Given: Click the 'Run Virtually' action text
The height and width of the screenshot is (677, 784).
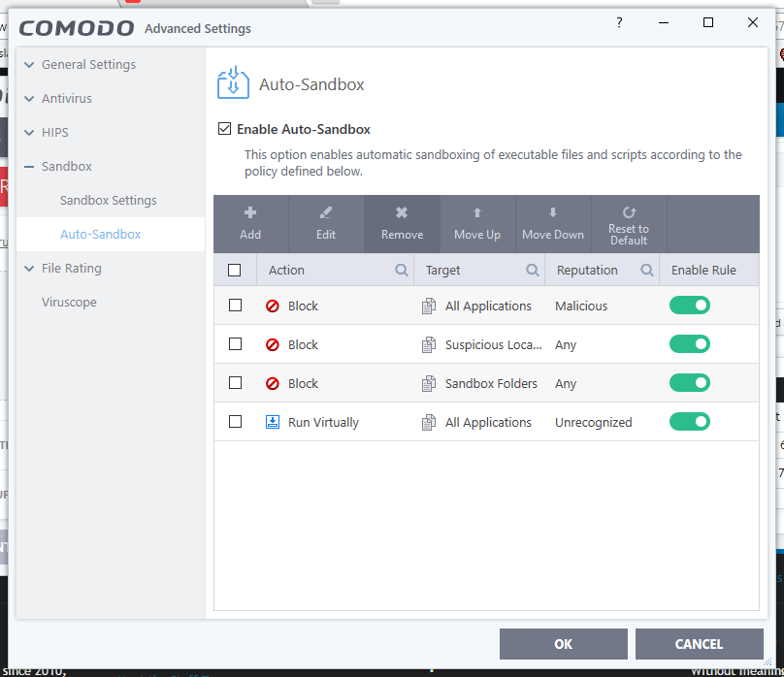Looking at the screenshot, I should point(323,423).
